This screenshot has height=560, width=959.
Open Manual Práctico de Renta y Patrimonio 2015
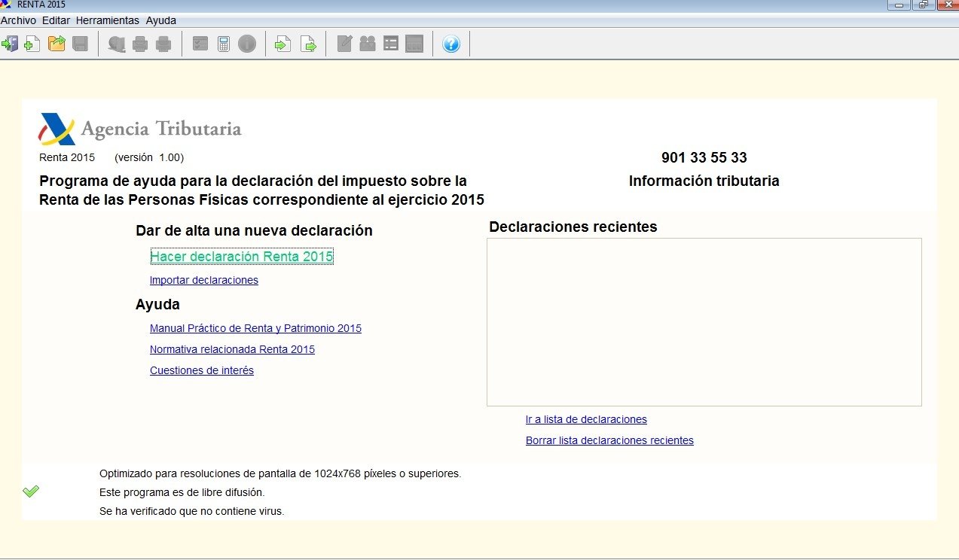pos(255,328)
